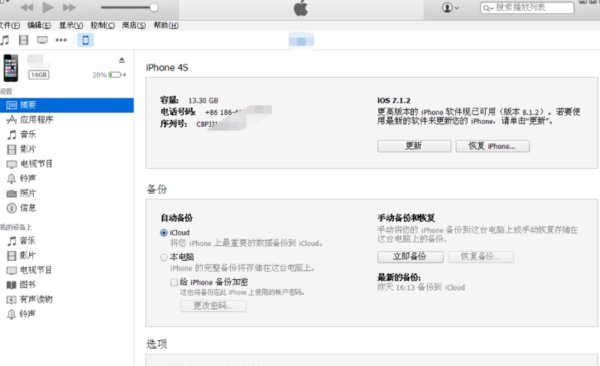Click the battery level indicator icon
Screen dimensions: 600x366
click(116, 75)
